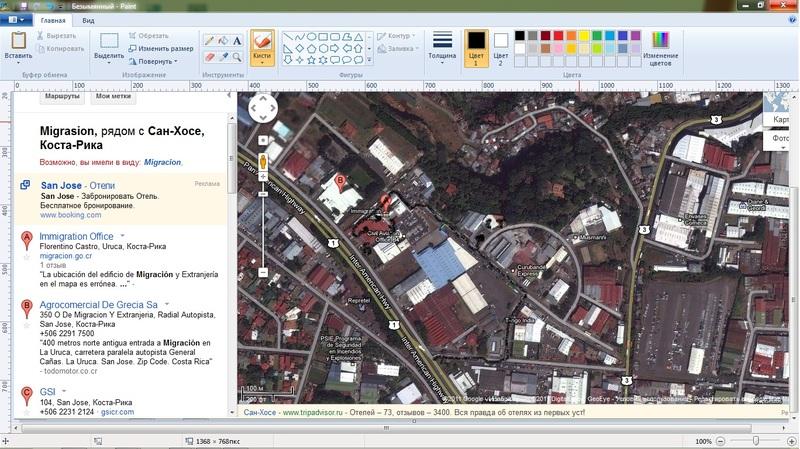Choose the Down arrow shape
The height and width of the screenshot is (449, 800).
pos(288,60)
